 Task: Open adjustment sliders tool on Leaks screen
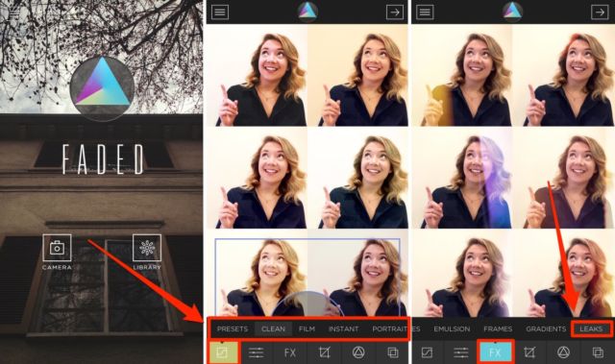coord(461,352)
